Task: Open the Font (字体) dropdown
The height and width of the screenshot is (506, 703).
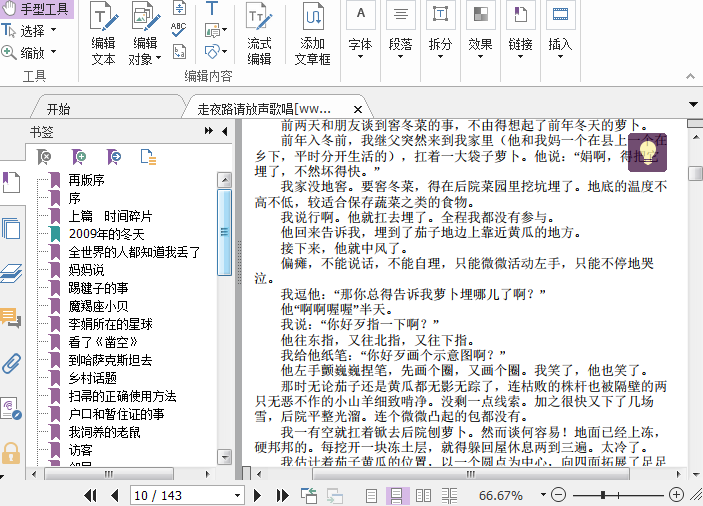Action: point(360,31)
